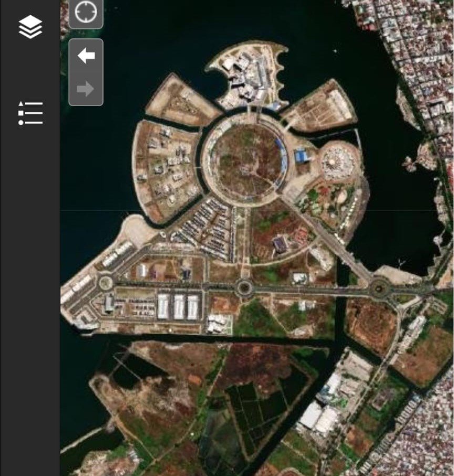Show the map legend list

click(x=30, y=113)
